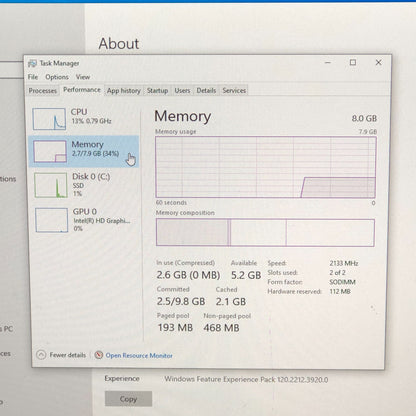Switch to the Services tab
Screen dimensions: 416x416
pyautogui.click(x=234, y=91)
